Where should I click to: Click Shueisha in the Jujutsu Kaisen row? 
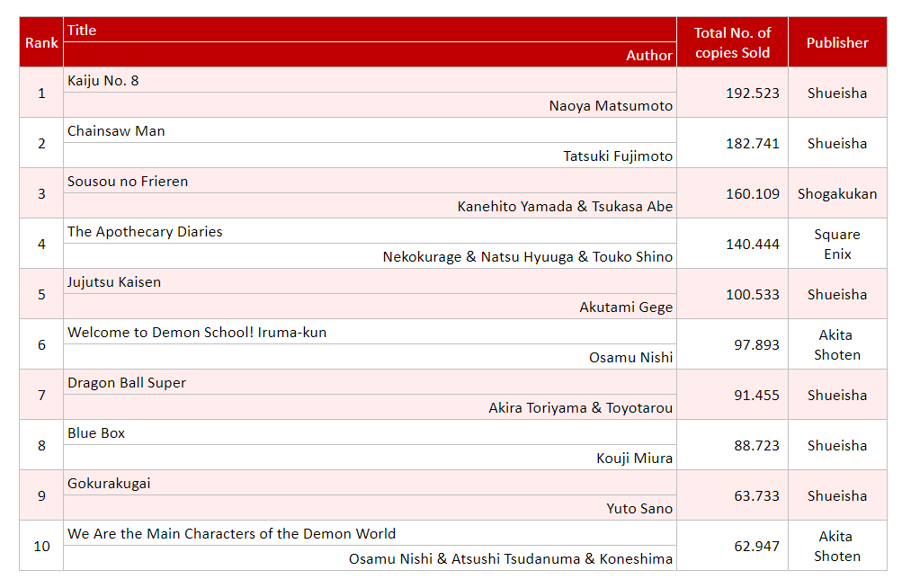pyautogui.click(x=837, y=295)
